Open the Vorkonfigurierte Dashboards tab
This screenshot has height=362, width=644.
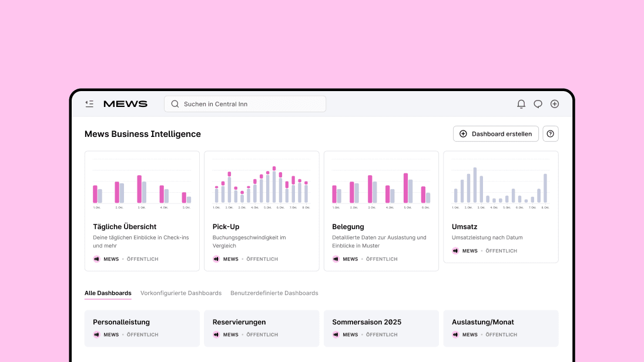tap(180, 293)
